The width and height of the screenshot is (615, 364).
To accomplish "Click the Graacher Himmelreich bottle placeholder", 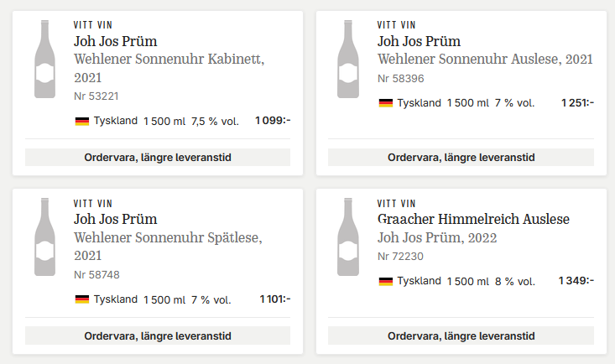I will click(348, 237).
